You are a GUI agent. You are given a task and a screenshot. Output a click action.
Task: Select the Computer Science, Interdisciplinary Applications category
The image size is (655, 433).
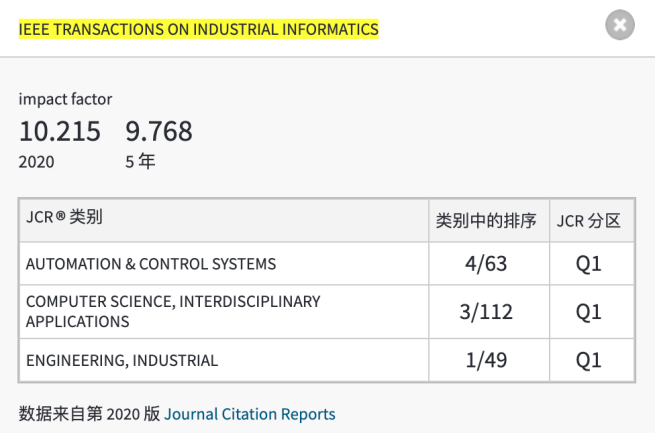[173, 311]
